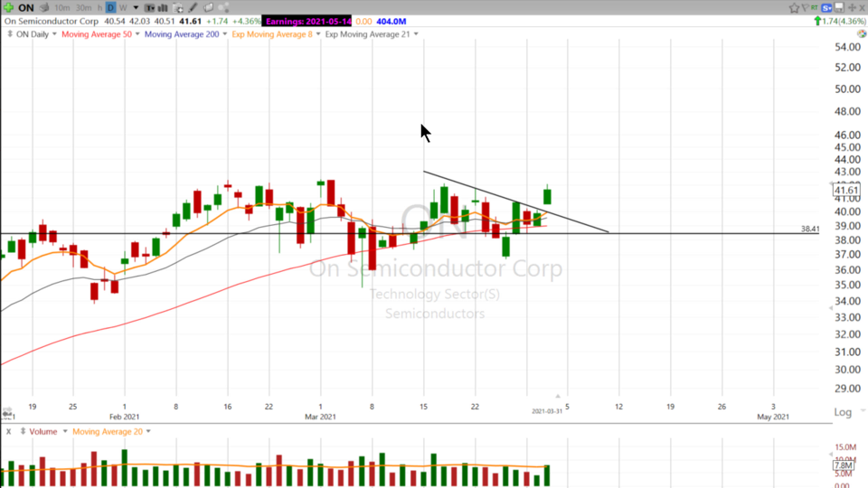The height and width of the screenshot is (488, 868).
Task: Click the four-arrow move-window icon
Action: (x=853, y=8)
